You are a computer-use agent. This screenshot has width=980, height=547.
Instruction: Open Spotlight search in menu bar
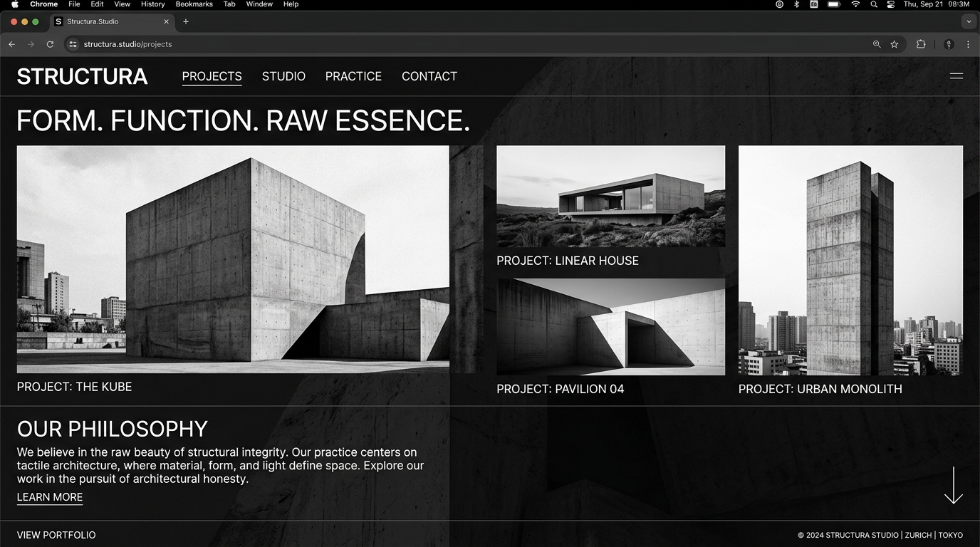point(874,4)
